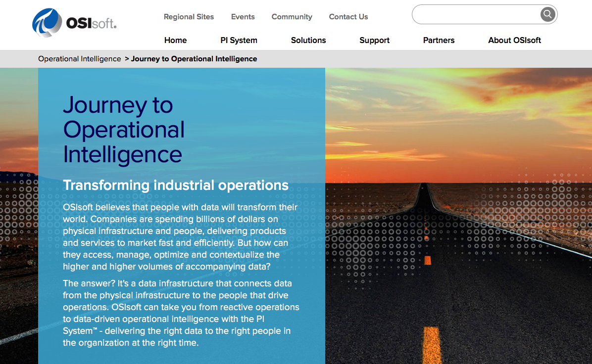Click the Operational Intelligence breadcrumb
Screen dimensions: 592x364
(x=79, y=59)
